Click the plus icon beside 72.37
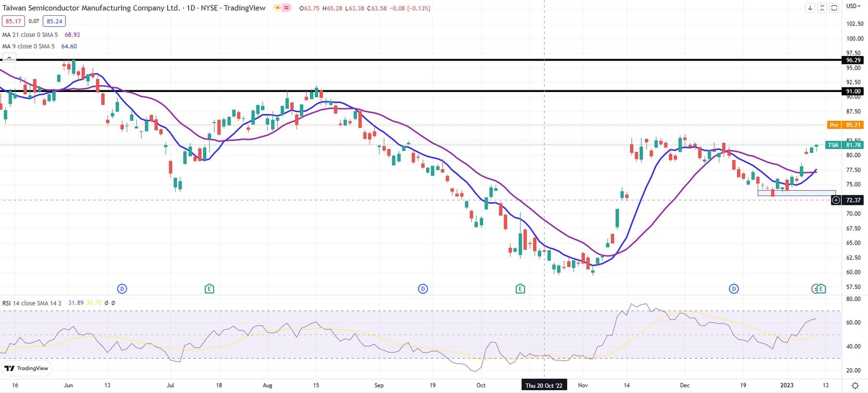The image size is (868, 393). point(836,200)
